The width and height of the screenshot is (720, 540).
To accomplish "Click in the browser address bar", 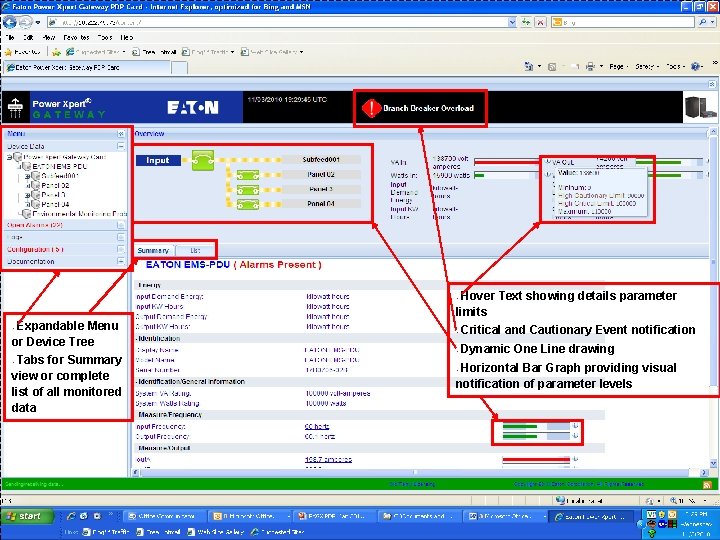I will tap(280, 22).
